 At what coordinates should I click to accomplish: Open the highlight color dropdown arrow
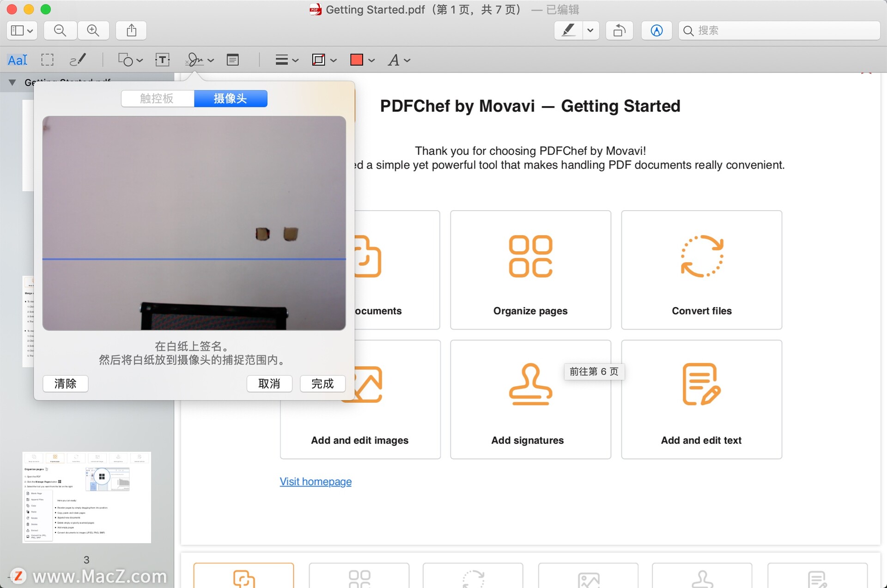coord(590,30)
